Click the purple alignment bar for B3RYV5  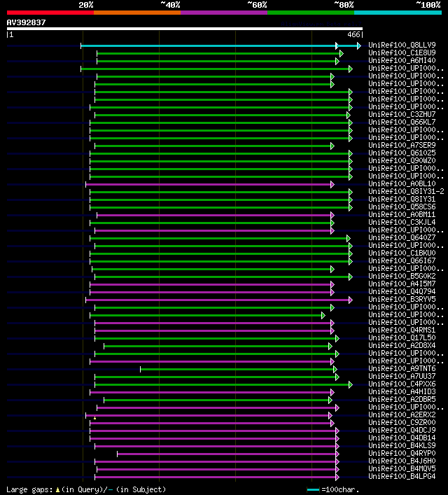point(219,300)
